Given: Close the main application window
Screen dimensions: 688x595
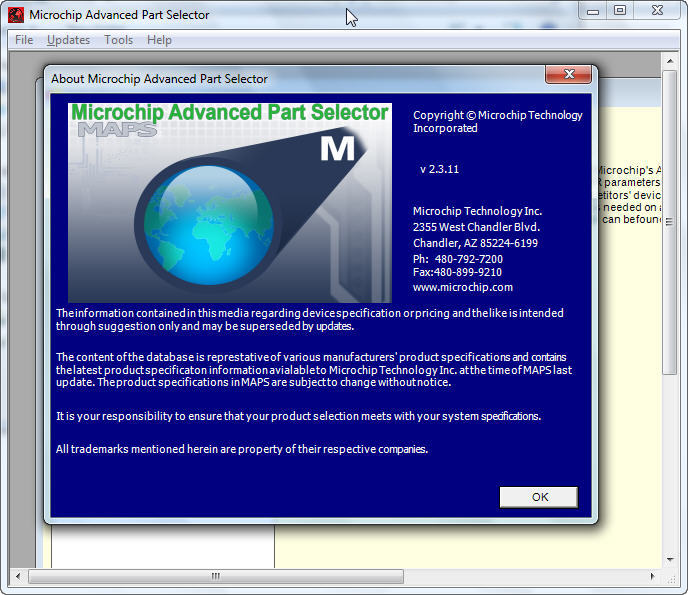Looking at the screenshot, I should [x=657, y=11].
